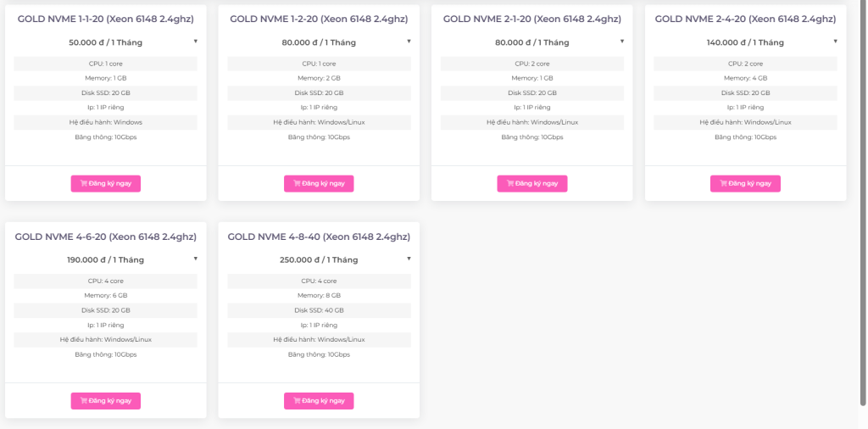This screenshot has height=429, width=868.
Task: Expand the 250.000 đ / 1 Tháng selector
Action: click(x=319, y=260)
